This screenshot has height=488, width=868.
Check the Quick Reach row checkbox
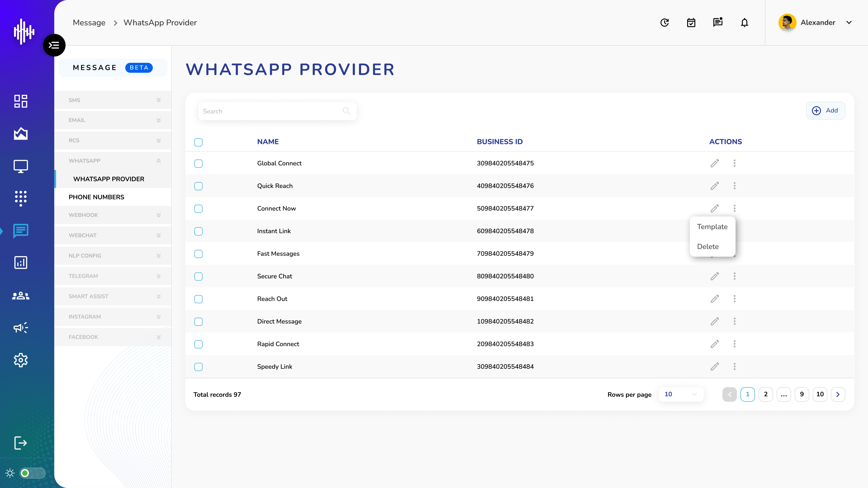coord(198,186)
